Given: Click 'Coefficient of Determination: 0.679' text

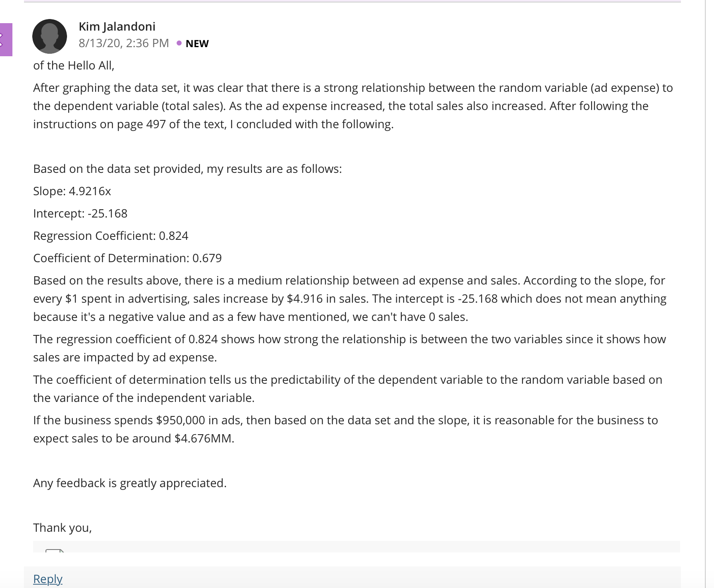Looking at the screenshot, I should [127, 258].
